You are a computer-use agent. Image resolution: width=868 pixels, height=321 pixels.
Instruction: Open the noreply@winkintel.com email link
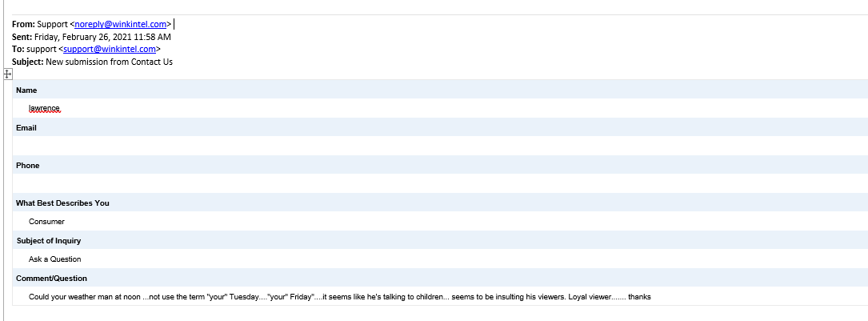pyautogui.click(x=120, y=24)
